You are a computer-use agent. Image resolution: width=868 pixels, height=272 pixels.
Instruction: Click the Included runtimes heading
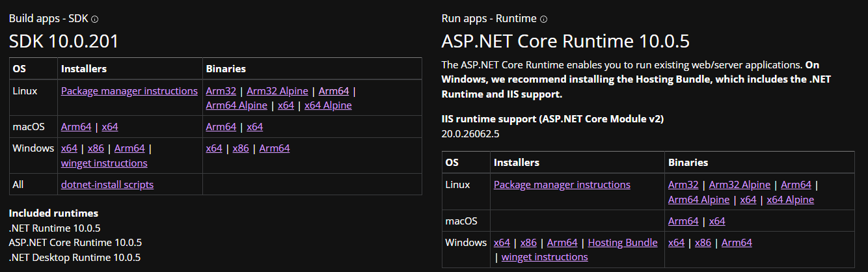[x=54, y=213]
